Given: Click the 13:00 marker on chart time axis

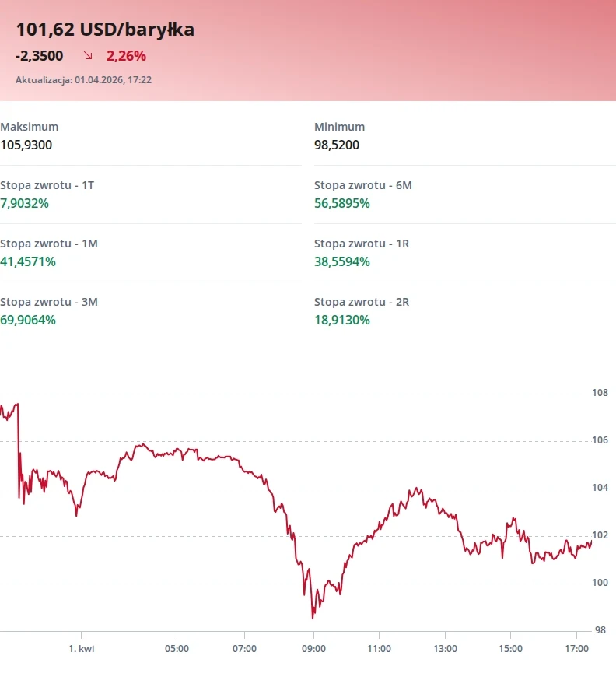Looking at the screenshot, I should pos(445,649).
